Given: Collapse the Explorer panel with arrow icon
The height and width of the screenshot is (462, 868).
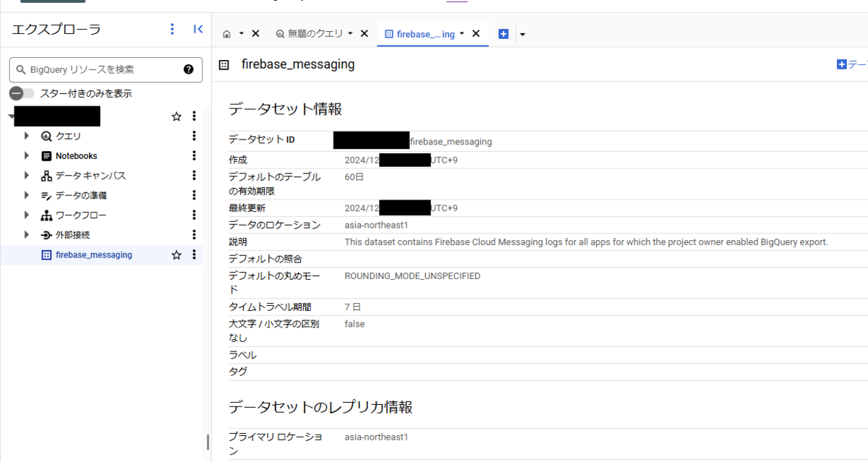Looking at the screenshot, I should tap(198, 29).
